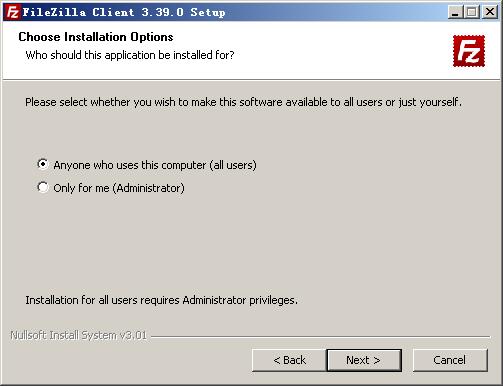Viewport: 503px width, 386px height.
Task: Click the 'FileZilla Client 3.39.0 Setup' title text
Action: 124,12
